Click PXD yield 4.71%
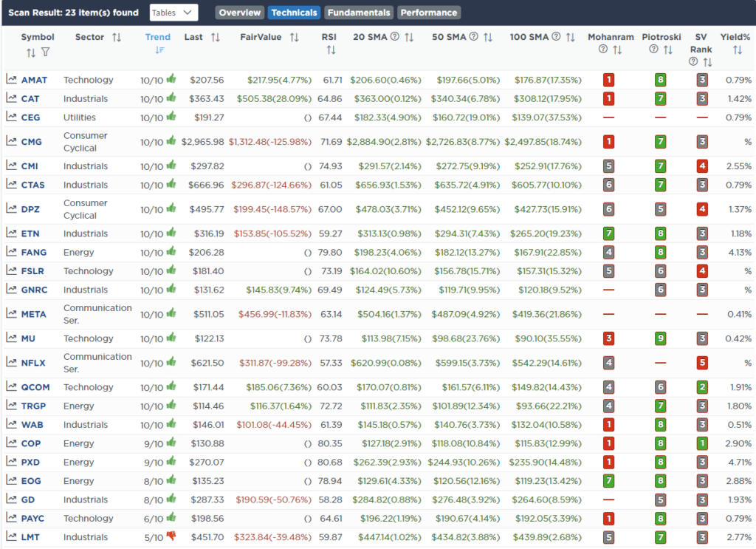The image size is (756, 549). coord(740,462)
